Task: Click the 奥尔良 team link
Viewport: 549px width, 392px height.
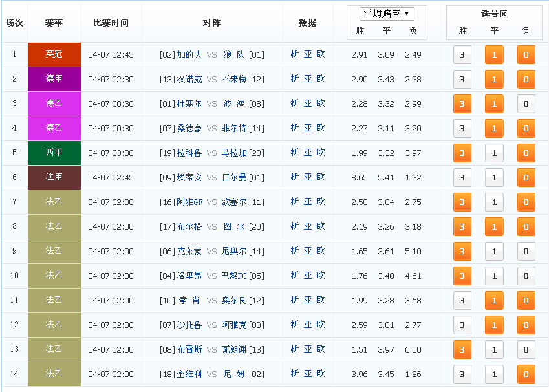Action: [234, 300]
